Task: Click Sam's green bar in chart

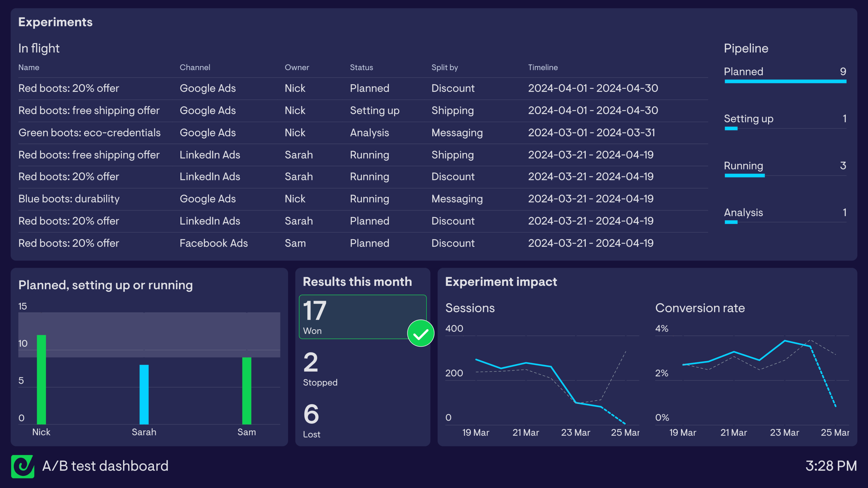Action: [x=247, y=391]
